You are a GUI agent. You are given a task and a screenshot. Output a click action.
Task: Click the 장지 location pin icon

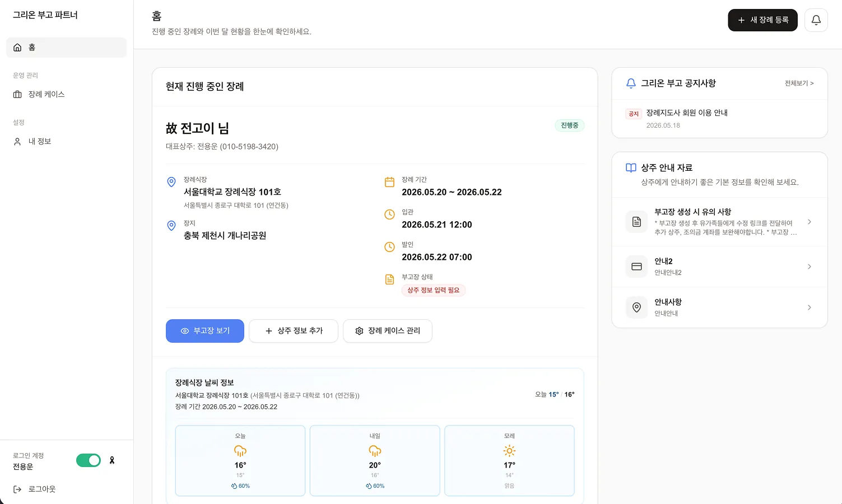[x=171, y=226]
